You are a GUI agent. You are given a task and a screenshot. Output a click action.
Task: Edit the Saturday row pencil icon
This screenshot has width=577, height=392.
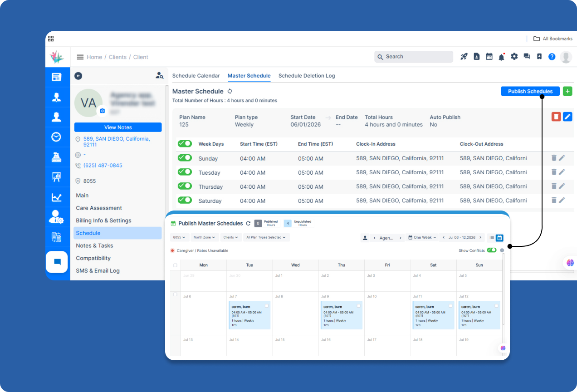(562, 200)
